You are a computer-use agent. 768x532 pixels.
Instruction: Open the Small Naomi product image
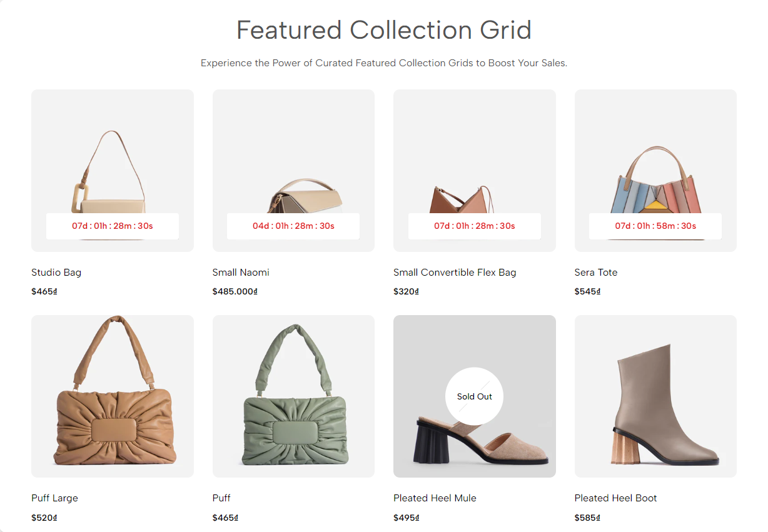point(293,171)
